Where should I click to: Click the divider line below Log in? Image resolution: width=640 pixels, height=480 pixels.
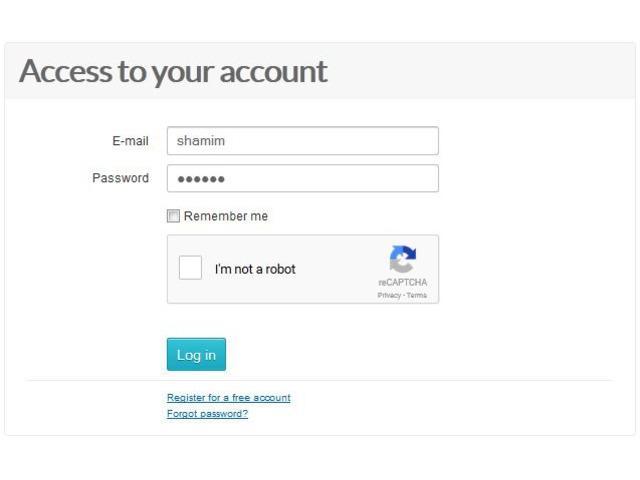pos(320,380)
